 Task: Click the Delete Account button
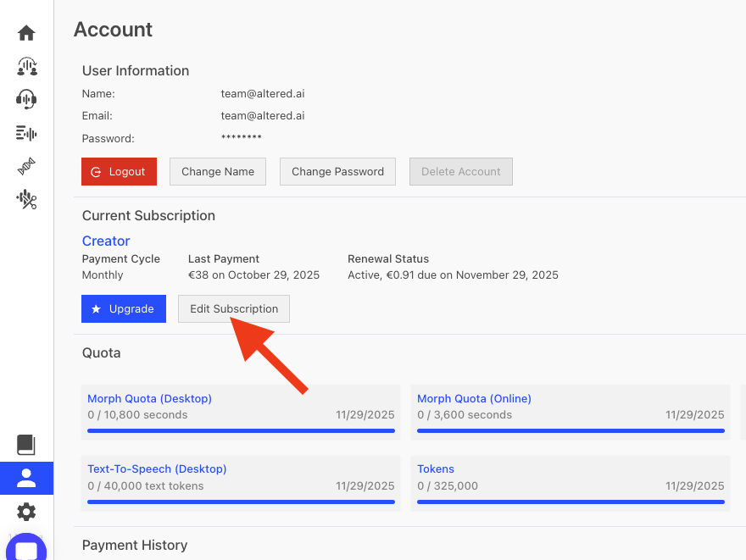click(x=461, y=171)
